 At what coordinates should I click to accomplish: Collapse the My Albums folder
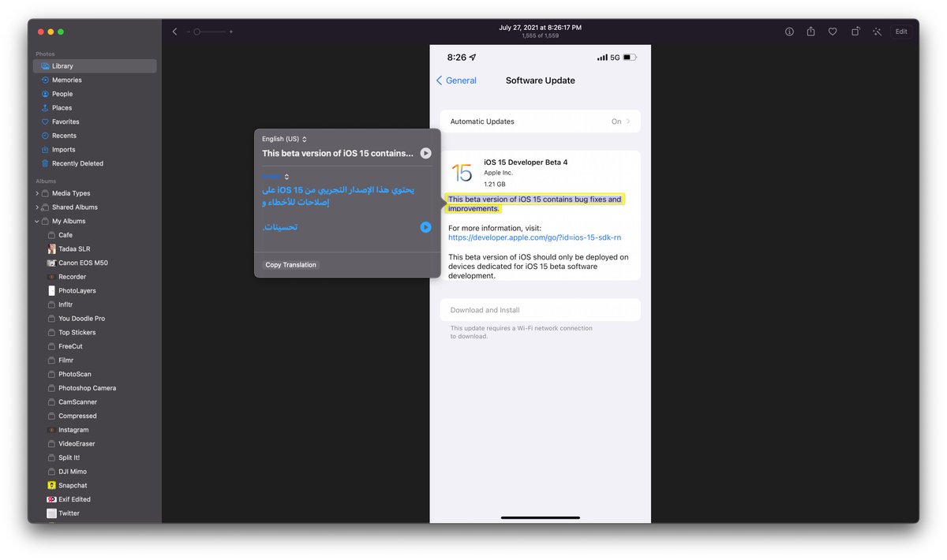[37, 222]
